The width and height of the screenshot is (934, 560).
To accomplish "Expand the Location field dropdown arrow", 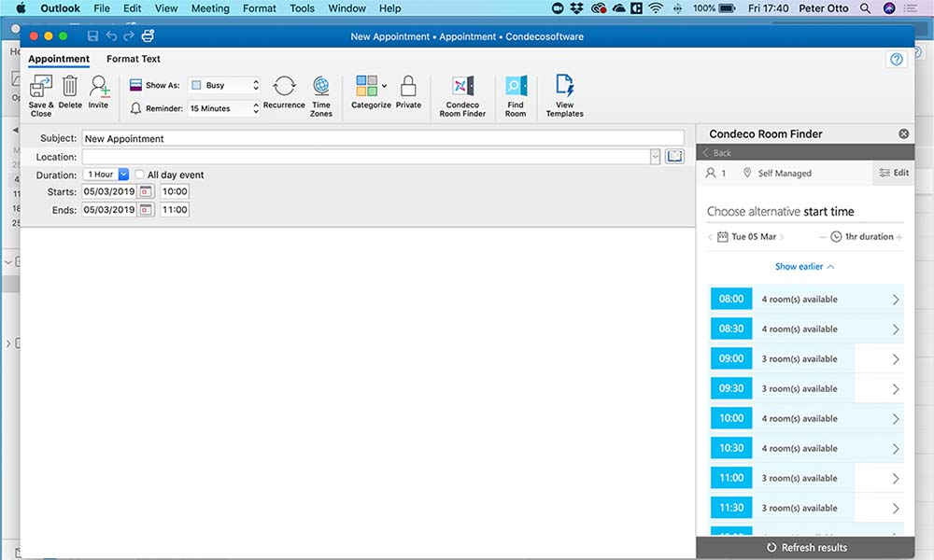I will (x=656, y=157).
